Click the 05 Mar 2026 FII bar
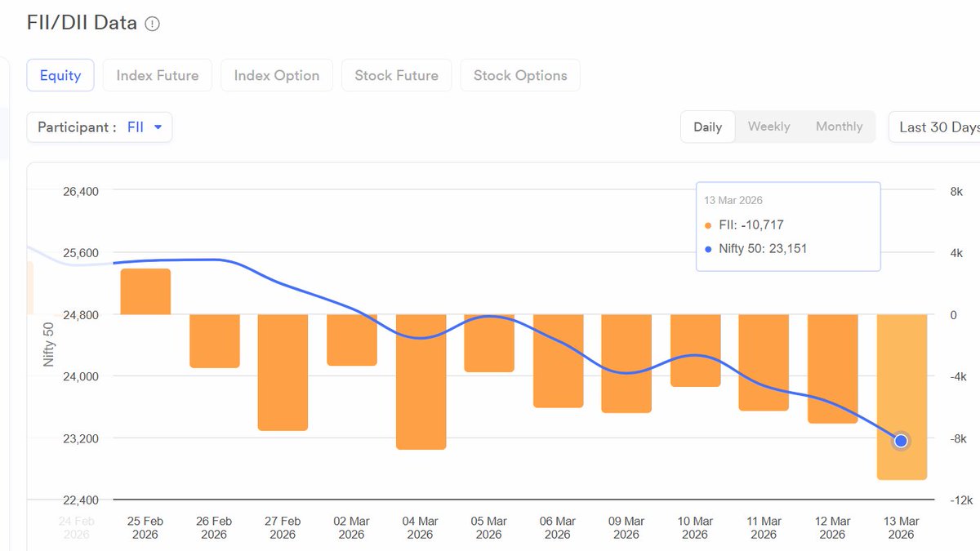Image resolution: width=980 pixels, height=551 pixels. (489, 343)
